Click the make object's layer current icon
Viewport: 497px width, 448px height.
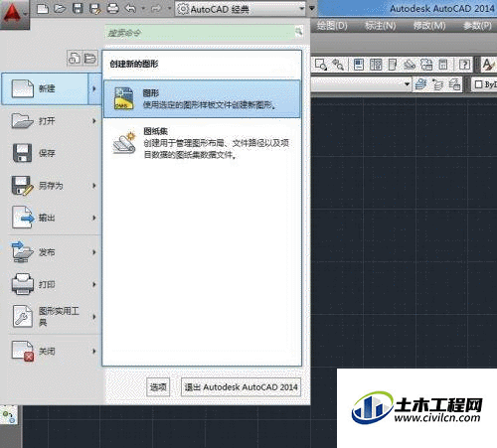(x=420, y=84)
